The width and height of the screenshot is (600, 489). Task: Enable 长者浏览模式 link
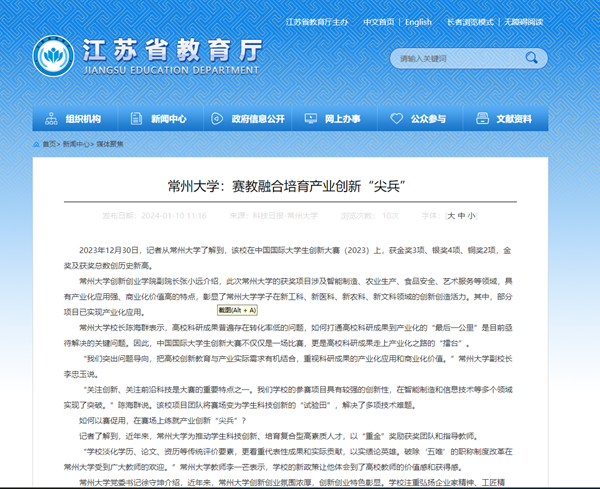click(470, 22)
